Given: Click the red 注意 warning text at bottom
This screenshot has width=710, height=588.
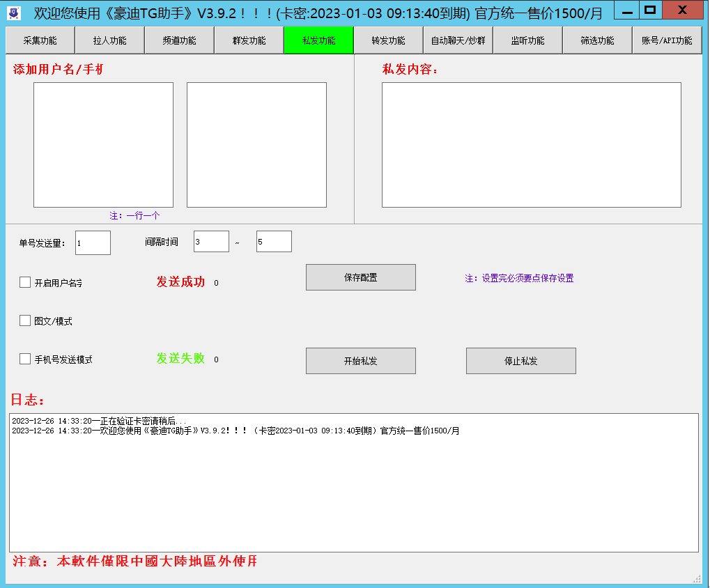Looking at the screenshot, I should [x=135, y=562].
